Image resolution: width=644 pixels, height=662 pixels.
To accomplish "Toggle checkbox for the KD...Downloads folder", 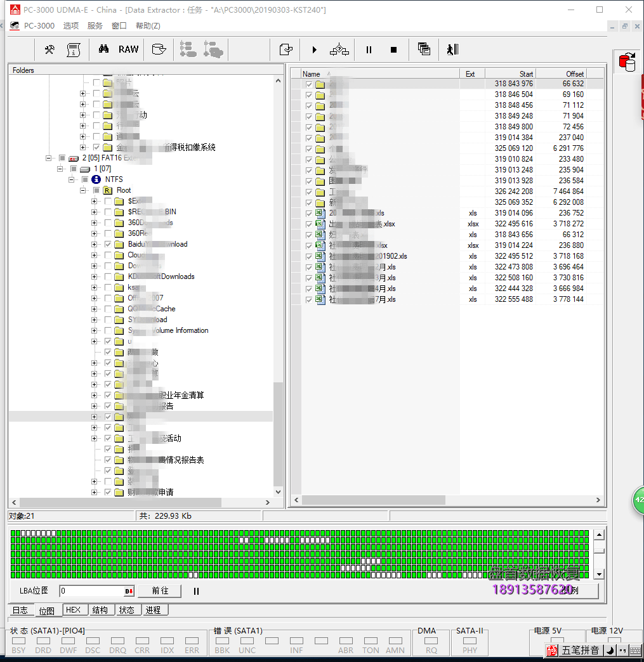I will pos(108,276).
